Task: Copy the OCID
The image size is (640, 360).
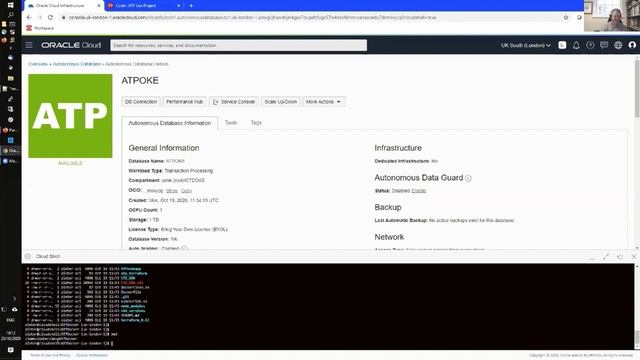Action: coord(186,191)
